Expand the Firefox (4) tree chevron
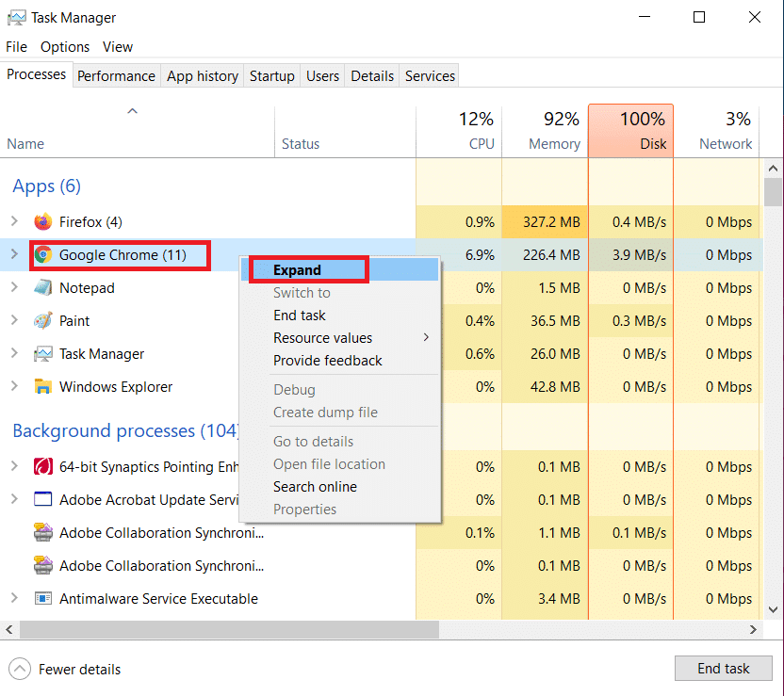Image resolution: width=784 pixels, height=696 pixels. click(13, 221)
